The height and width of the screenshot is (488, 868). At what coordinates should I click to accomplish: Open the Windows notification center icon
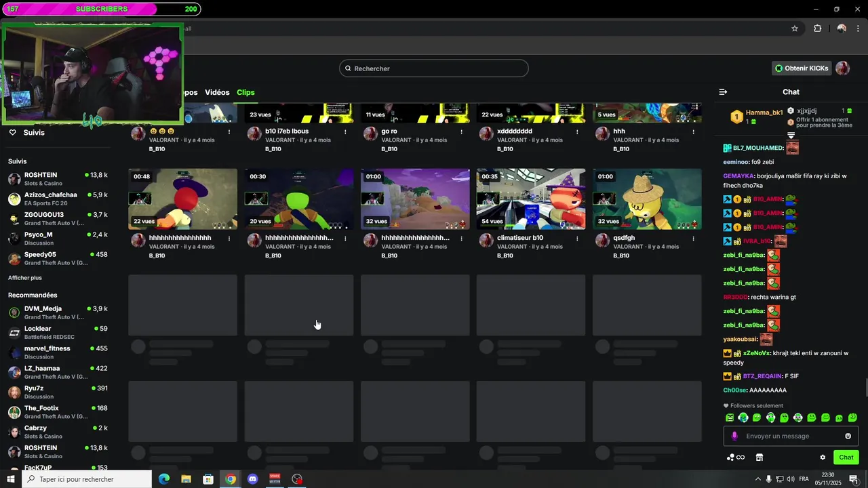tap(854, 479)
